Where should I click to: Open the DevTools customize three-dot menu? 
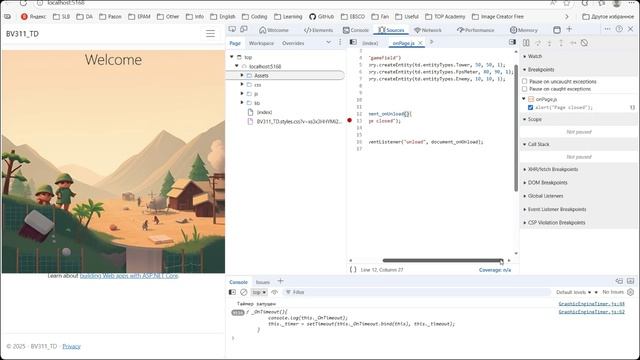pyautogui.click(x=607, y=29)
